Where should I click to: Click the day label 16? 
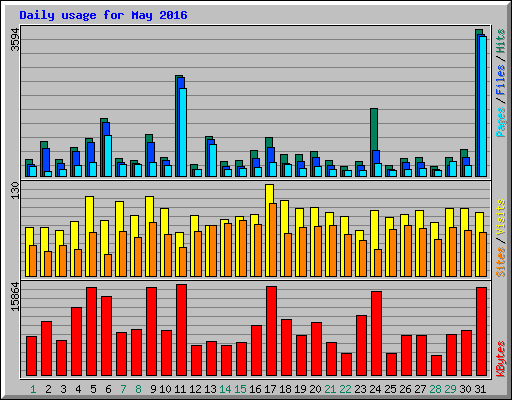[255, 389]
